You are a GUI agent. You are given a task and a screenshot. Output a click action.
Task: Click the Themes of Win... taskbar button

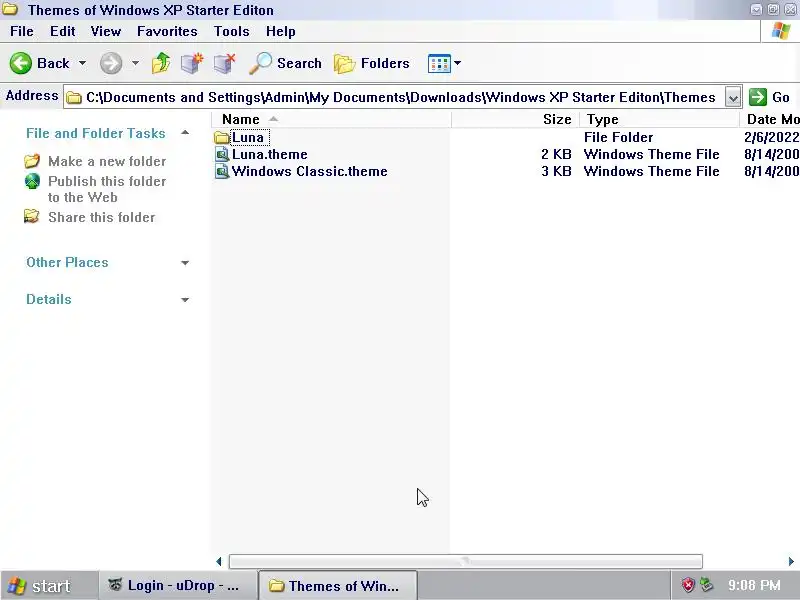[x=338, y=586]
